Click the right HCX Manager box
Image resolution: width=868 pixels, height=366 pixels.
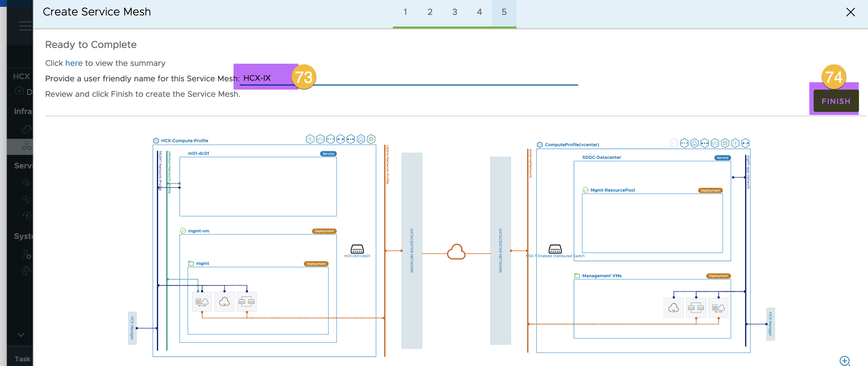(x=770, y=324)
